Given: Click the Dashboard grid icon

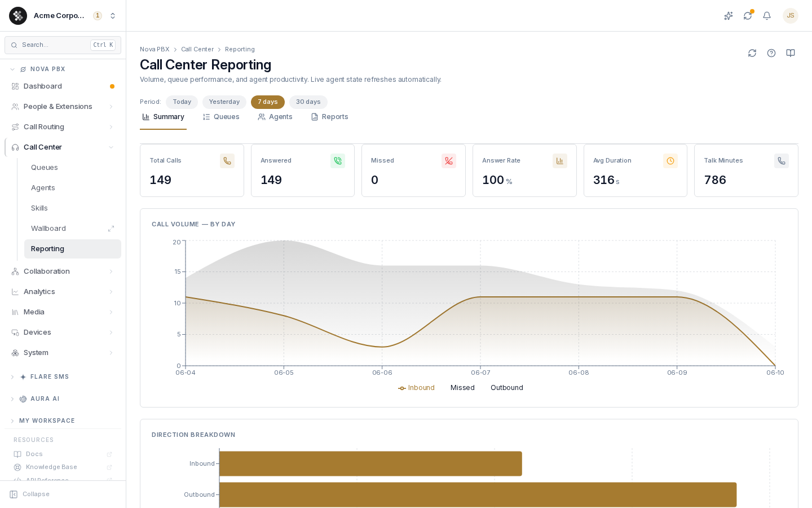Looking at the screenshot, I should pos(15,86).
